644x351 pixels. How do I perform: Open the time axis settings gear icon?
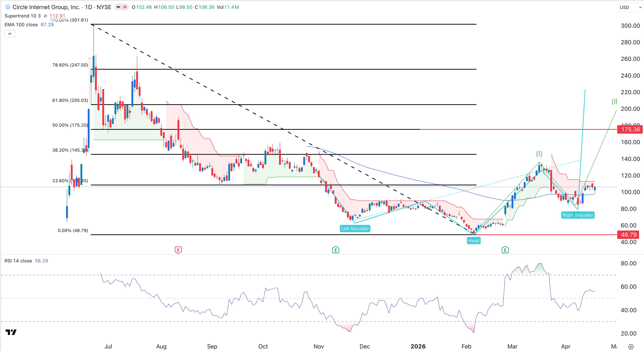[631, 347]
